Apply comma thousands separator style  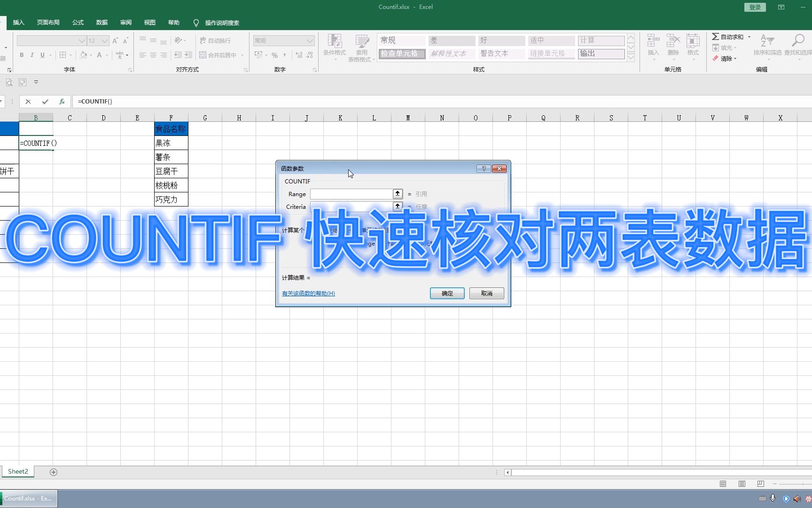pyautogui.click(x=285, y=55)
